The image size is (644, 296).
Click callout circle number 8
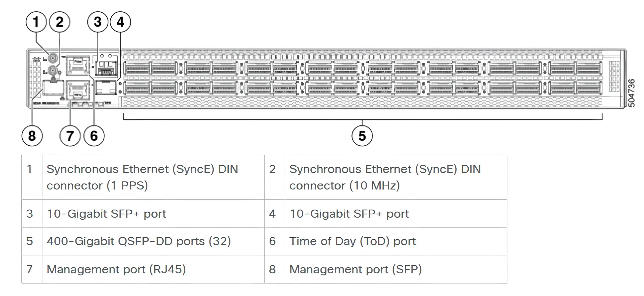click(32, 136)
